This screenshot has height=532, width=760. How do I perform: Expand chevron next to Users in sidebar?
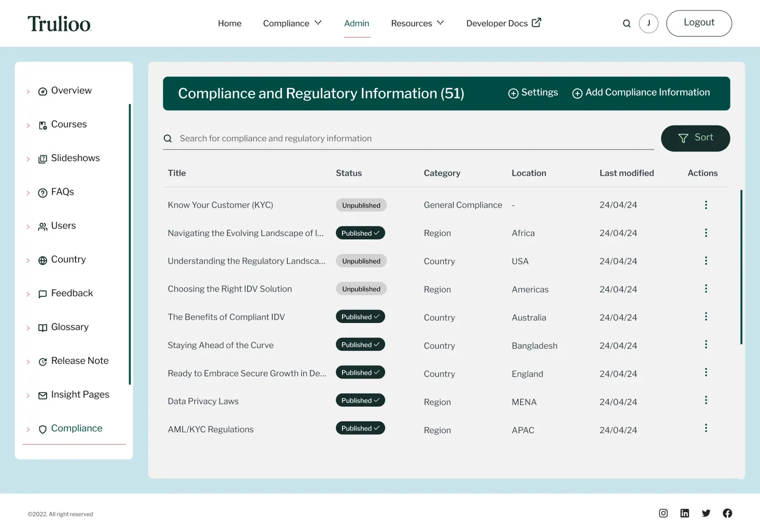pyautogui.click(x=28, y=227)
